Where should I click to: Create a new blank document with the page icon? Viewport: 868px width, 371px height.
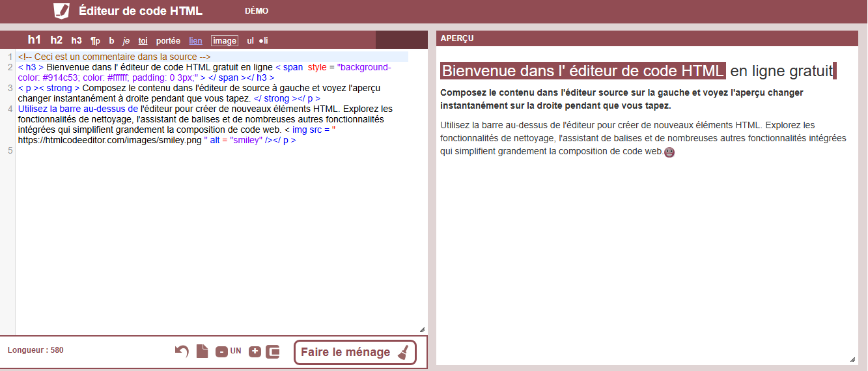click(x=203, y=351)
